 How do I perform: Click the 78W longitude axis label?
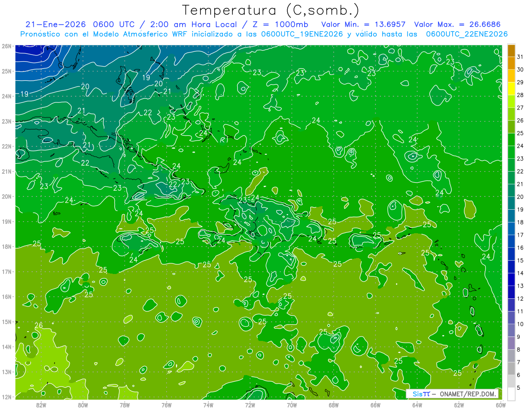pos(125,405)
